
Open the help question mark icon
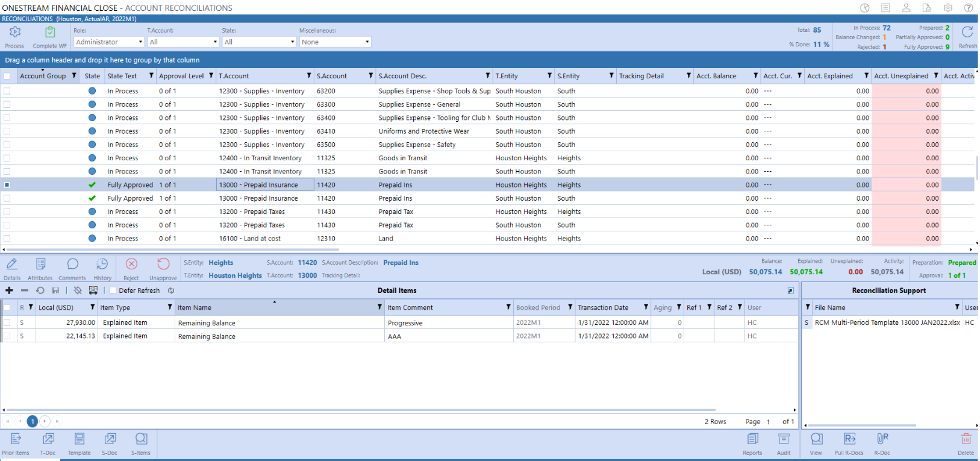969,8
